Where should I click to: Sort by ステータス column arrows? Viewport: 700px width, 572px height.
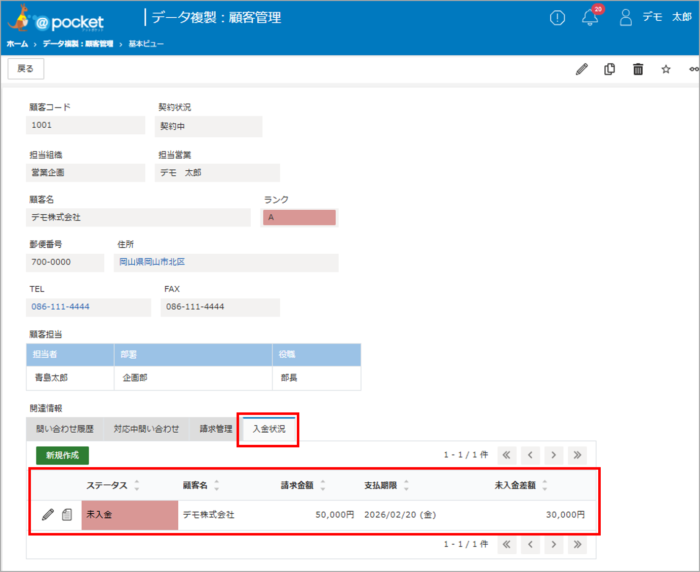(137, 485)
